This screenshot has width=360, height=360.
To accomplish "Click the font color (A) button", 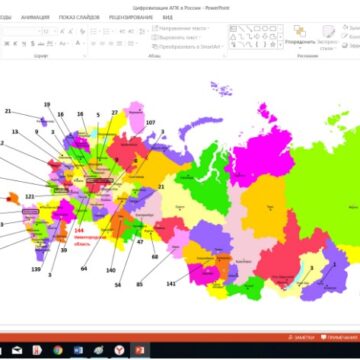I will pos(79,43).
